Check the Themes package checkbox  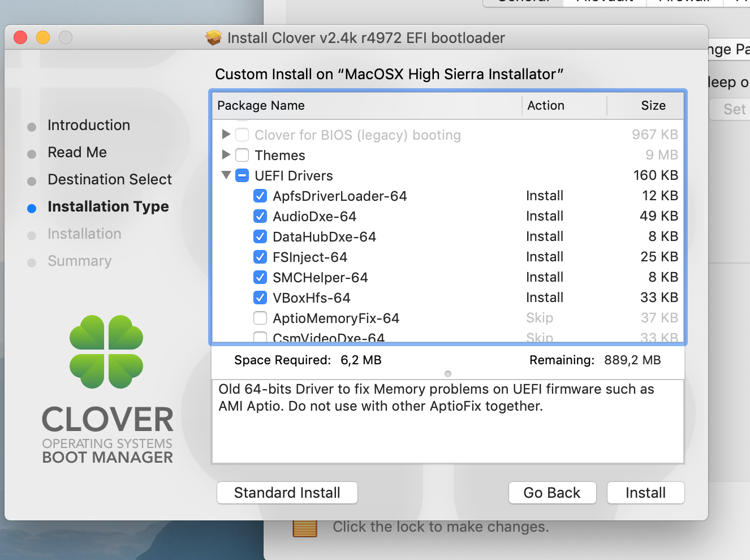[242, 156]
